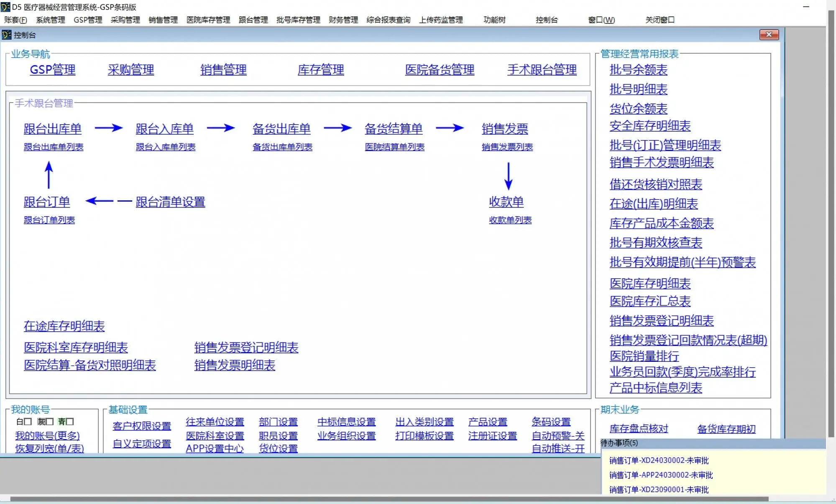Click the 待办事项(5) panel header

713,443
